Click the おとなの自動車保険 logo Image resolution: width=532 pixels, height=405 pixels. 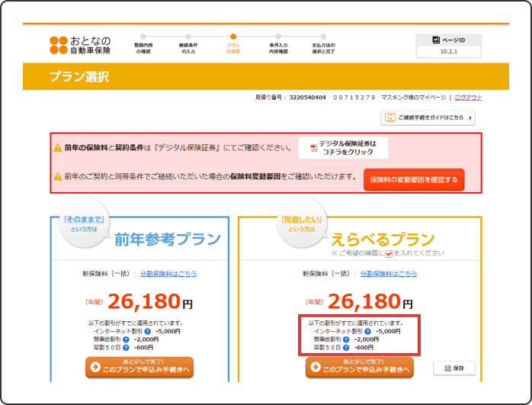80,45
